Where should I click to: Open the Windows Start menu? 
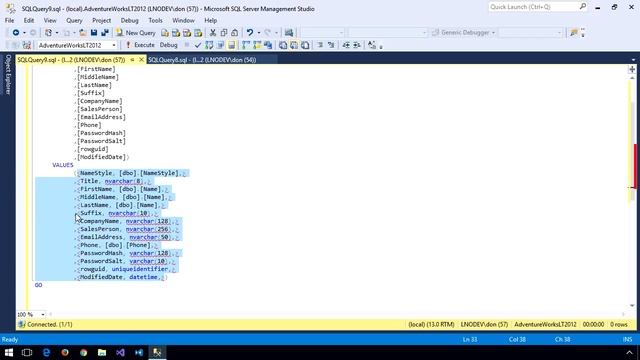click(x=9, y=353)
